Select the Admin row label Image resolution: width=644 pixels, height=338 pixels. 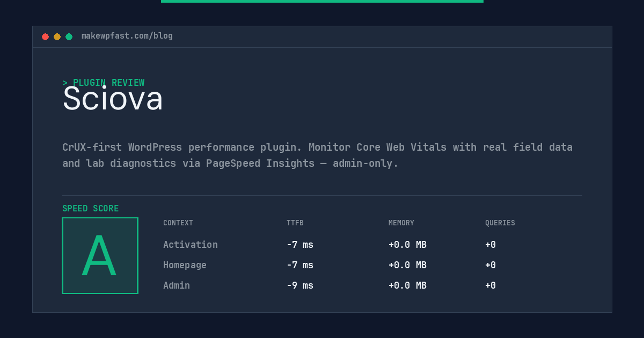tap(177, 285)
